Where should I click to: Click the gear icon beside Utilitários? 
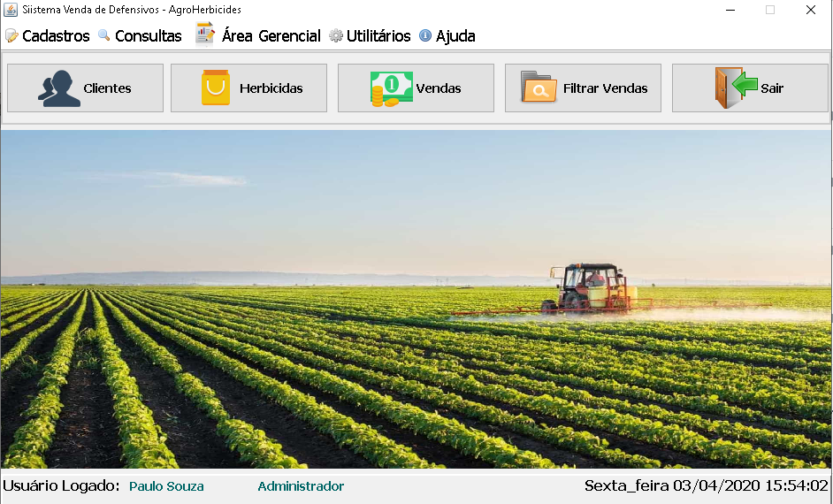click(x=336, y=35)
